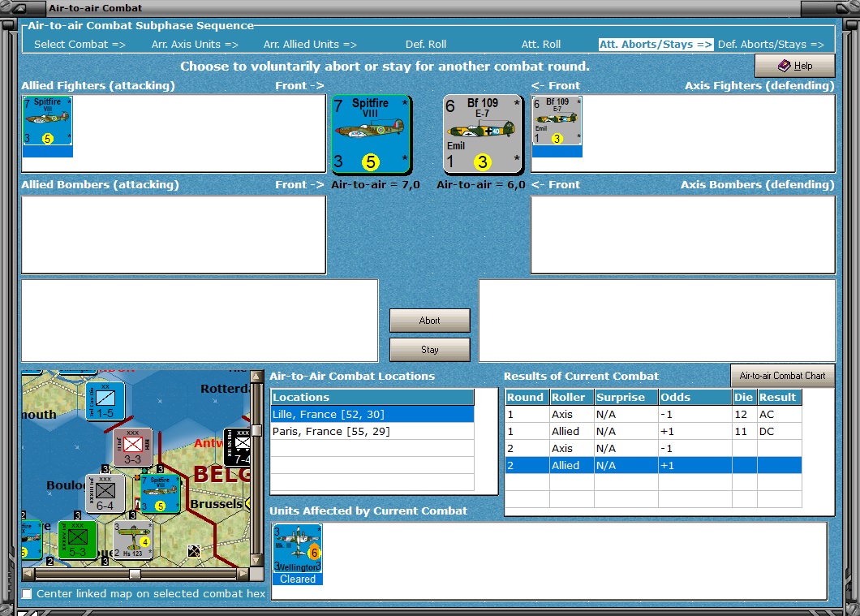Select small Spitfire VIII counter in Allied Fighters list
The width and height of the screenshot is (860, 616).
coord(48,126)
